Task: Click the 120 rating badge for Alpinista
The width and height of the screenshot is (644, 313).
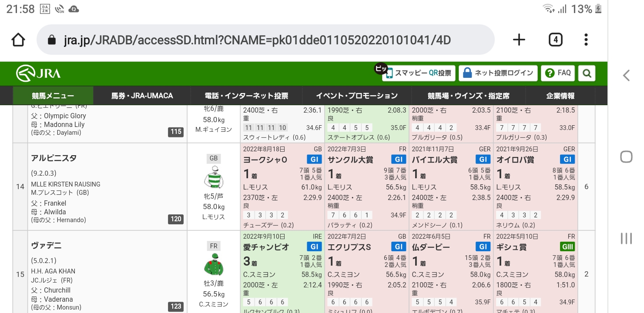Action: click(176, 219)
